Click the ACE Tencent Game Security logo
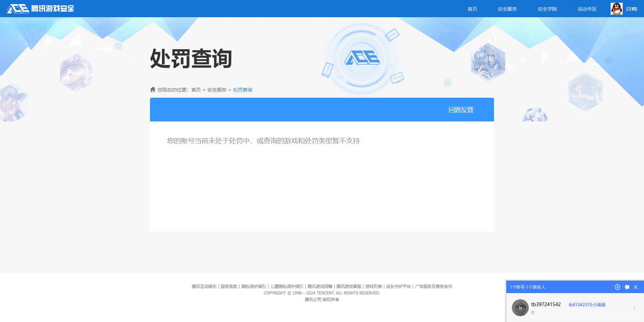This screenshot has height=322, width=644. tap(40, 9)
